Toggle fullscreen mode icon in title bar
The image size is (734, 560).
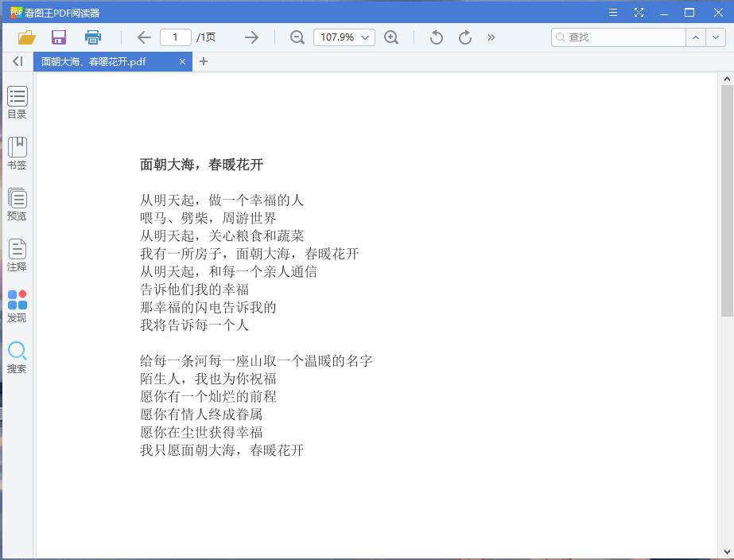point(639,13)
